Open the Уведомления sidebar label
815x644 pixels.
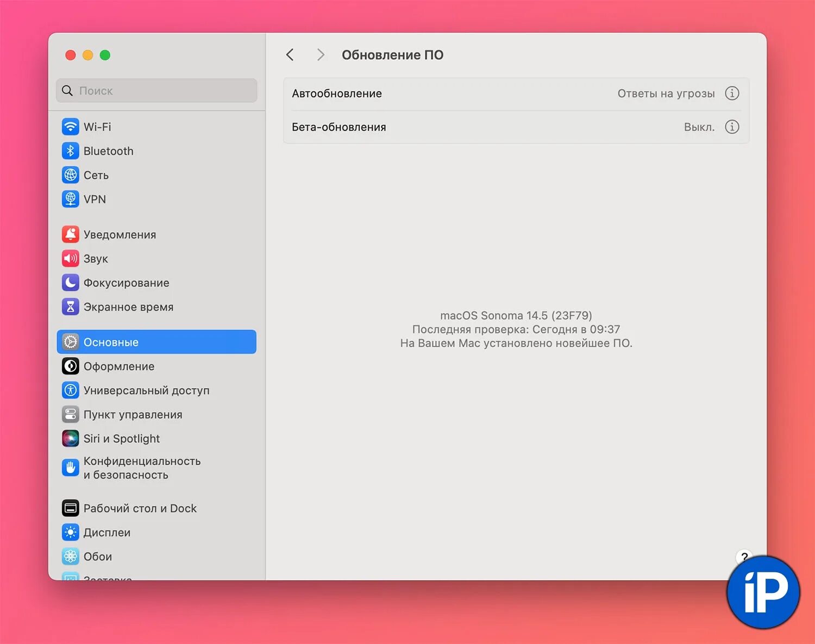coord(120,235)
